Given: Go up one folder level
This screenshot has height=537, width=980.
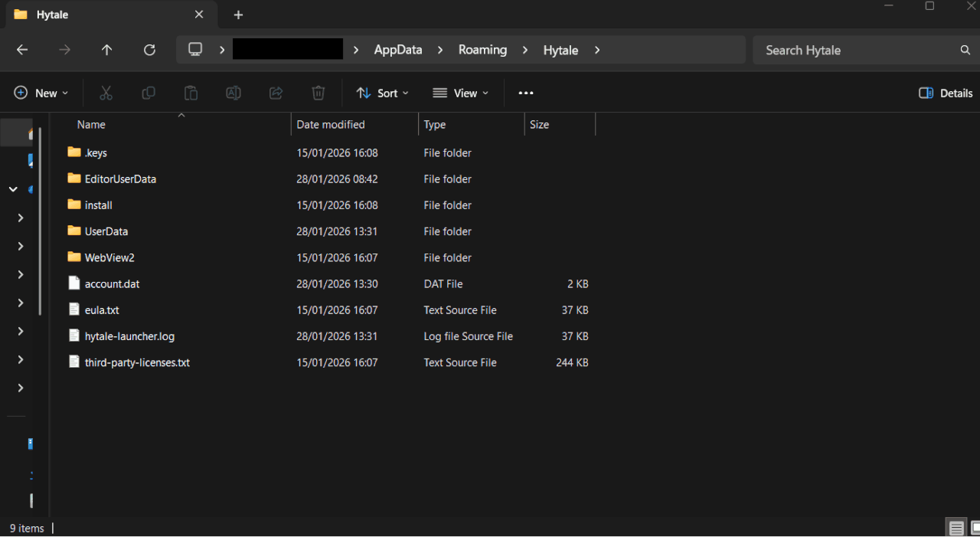Looking at the screenshot, I should point(107,50).
